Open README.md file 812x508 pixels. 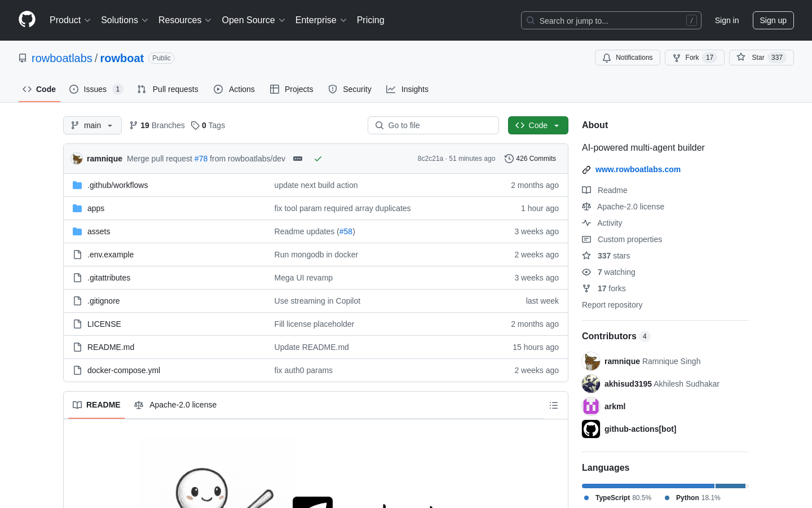(x=111, y=347)
